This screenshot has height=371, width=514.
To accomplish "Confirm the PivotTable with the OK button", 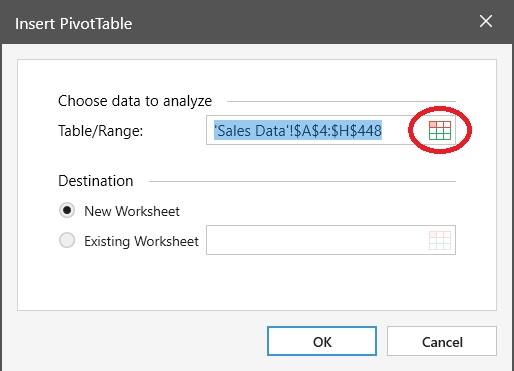I will pyautogui.click(x=322, y=341).
